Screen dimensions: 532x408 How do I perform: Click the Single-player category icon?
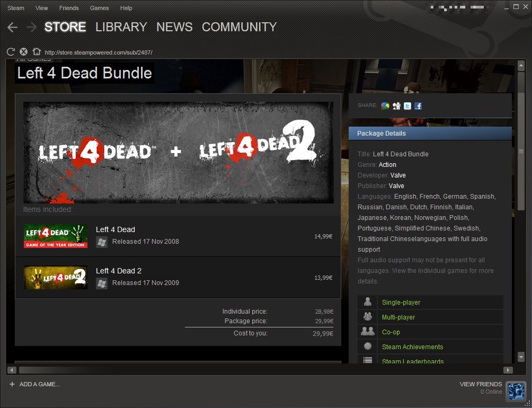click(367, 302)
